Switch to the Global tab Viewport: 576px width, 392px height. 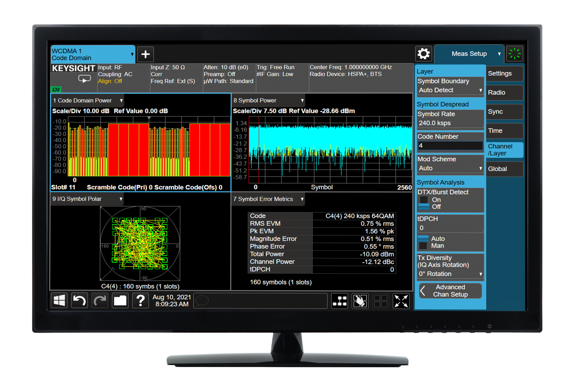[504, 169]
